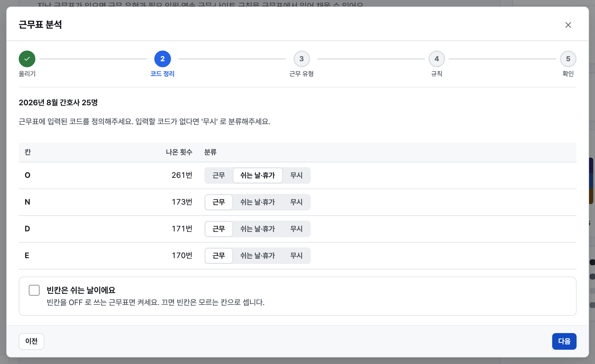
Task: Select 근무 for code D
Action: [x=219, y=229]
